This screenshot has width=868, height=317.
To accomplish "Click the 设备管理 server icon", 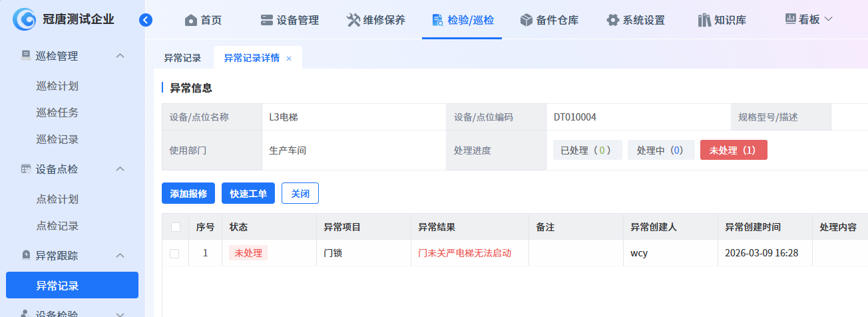I will (x=267, y=20).
